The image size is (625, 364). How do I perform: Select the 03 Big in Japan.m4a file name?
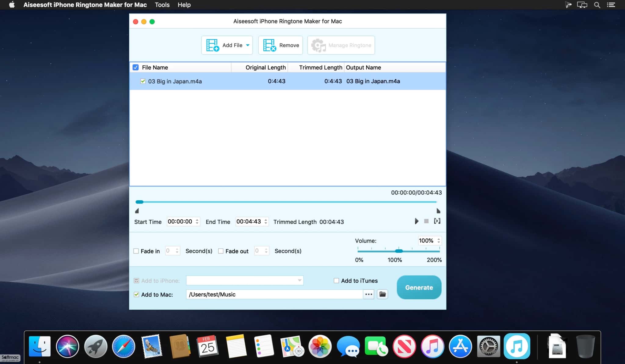[175, 81]
